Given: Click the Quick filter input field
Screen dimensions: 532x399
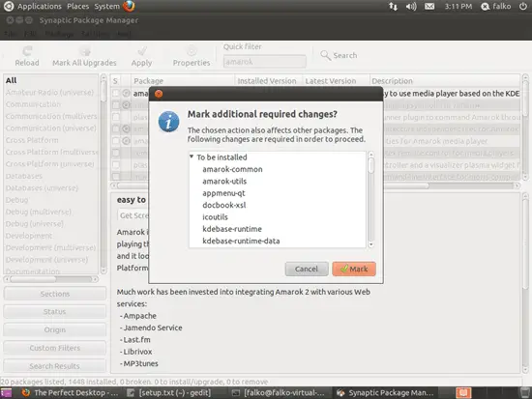Looking at the screenshot, I should [x=265, y=62].
